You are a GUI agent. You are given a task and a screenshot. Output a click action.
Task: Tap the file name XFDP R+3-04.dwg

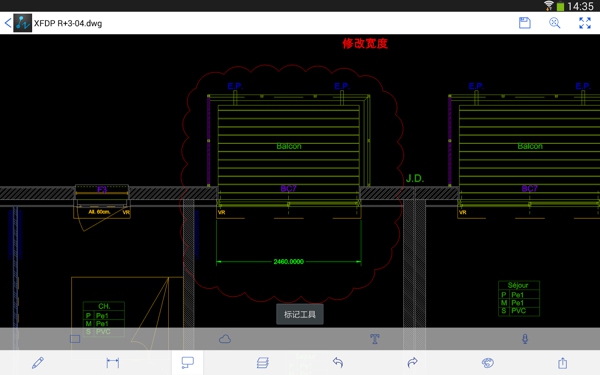[68, 23]
